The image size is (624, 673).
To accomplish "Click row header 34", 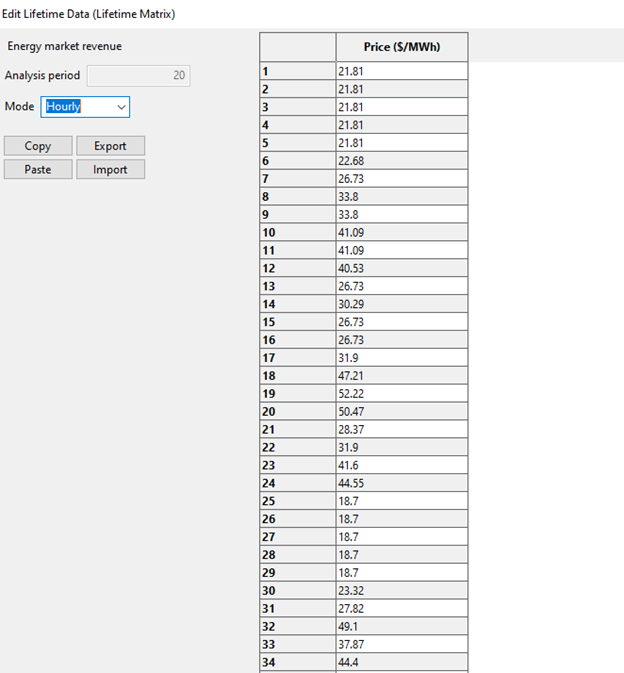I will click(x=297, y=662).
